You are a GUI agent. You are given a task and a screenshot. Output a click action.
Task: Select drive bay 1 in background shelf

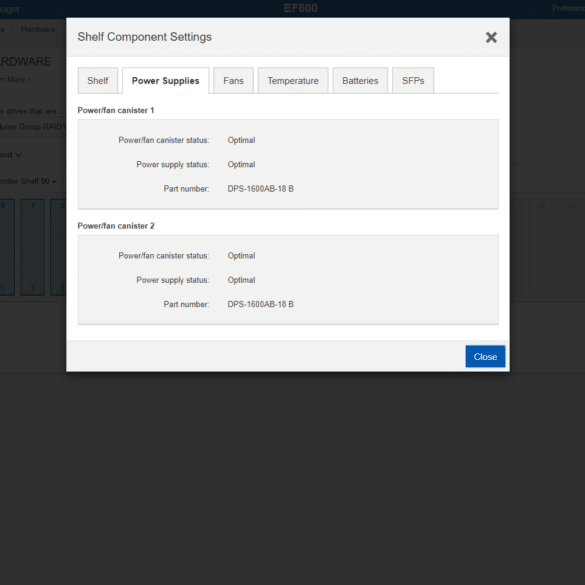[x=32, y=247]
